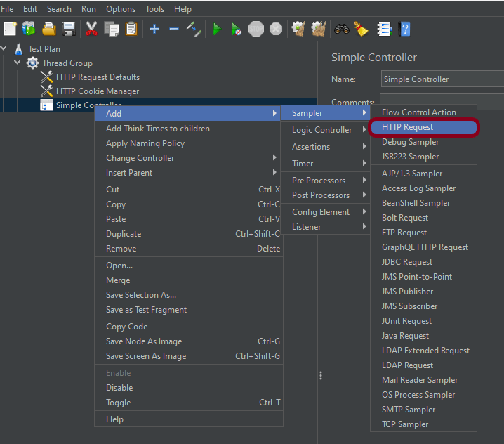Screen dimensions: 504x444
Task: Click Disable in the context menu
Action: (x=119, y=388)
